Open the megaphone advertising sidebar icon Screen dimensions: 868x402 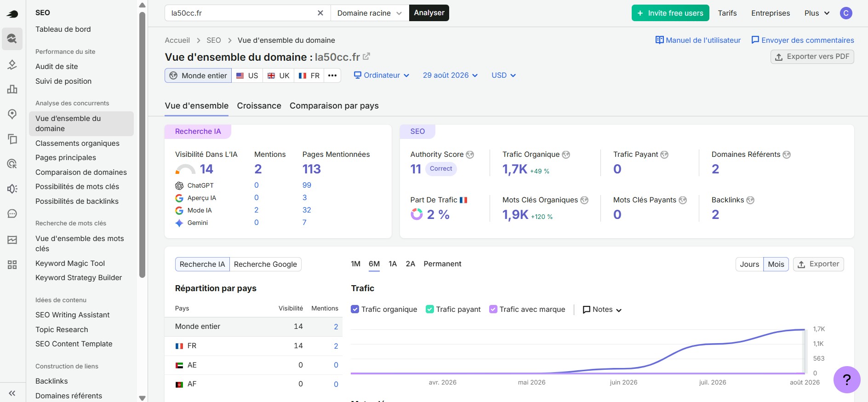12,189
